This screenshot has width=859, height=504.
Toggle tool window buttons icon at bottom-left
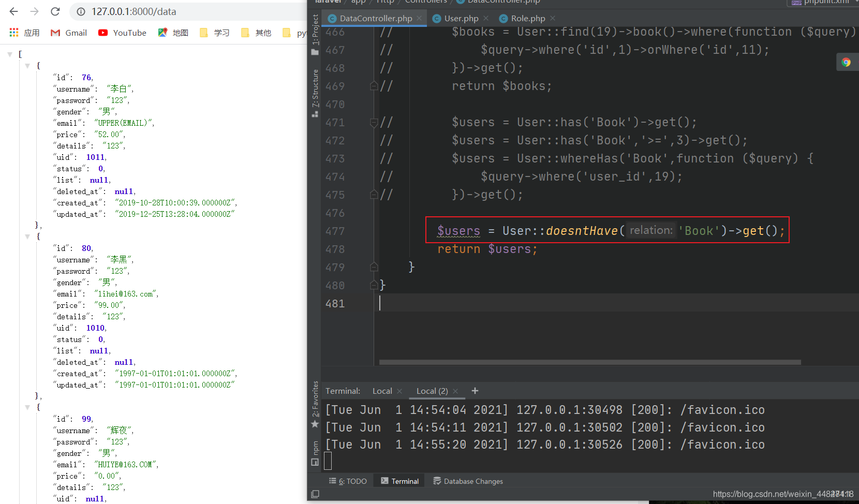point(315,495)
